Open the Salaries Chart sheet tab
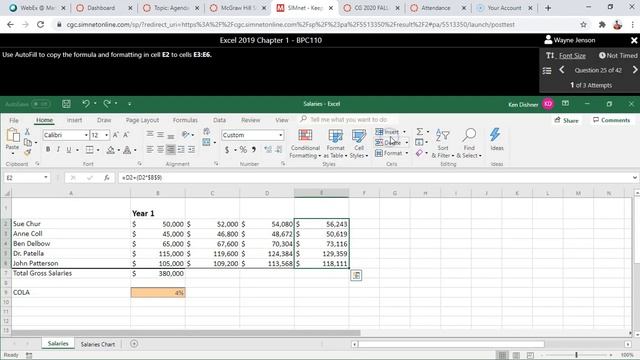The width and height of the screenshot is (640, 360). tap(98, 344)
